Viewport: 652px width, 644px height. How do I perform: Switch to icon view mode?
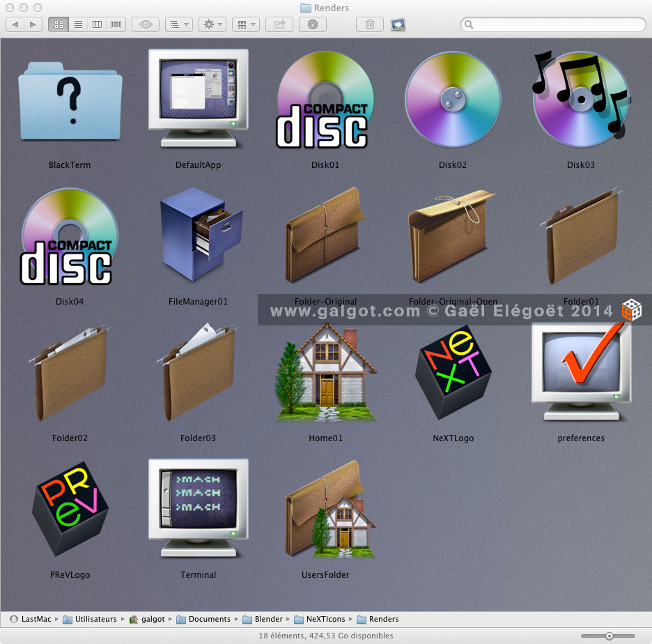click(x=59, y=24)
